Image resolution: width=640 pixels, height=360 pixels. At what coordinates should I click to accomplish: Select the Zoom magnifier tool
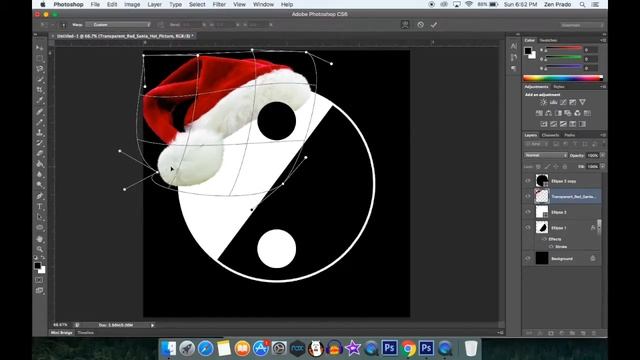coord(40,249)
